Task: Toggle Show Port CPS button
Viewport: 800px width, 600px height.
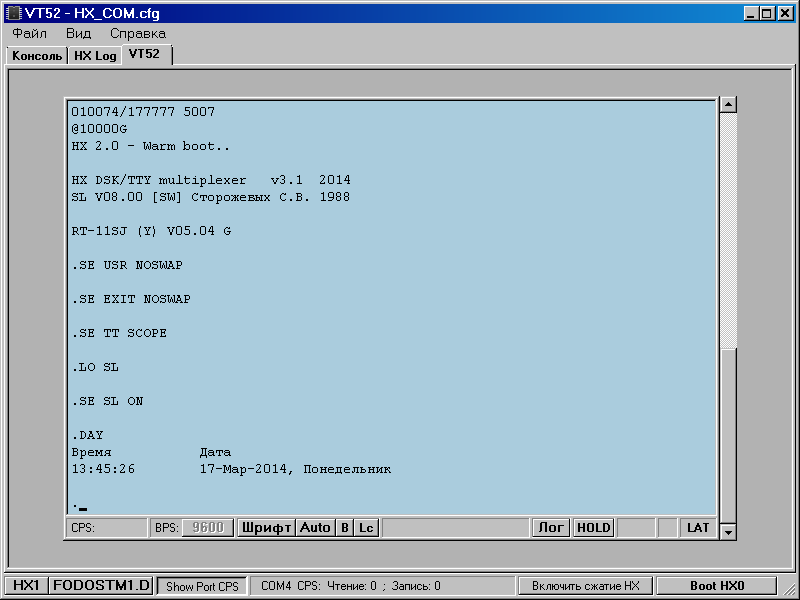Action: (x=202, y=586)
